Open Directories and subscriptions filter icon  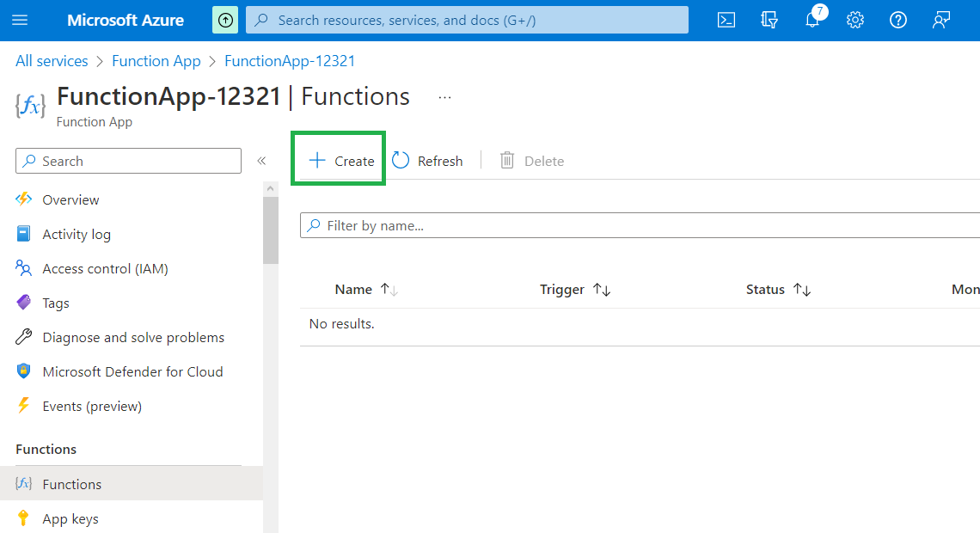[x=769, y=20]
